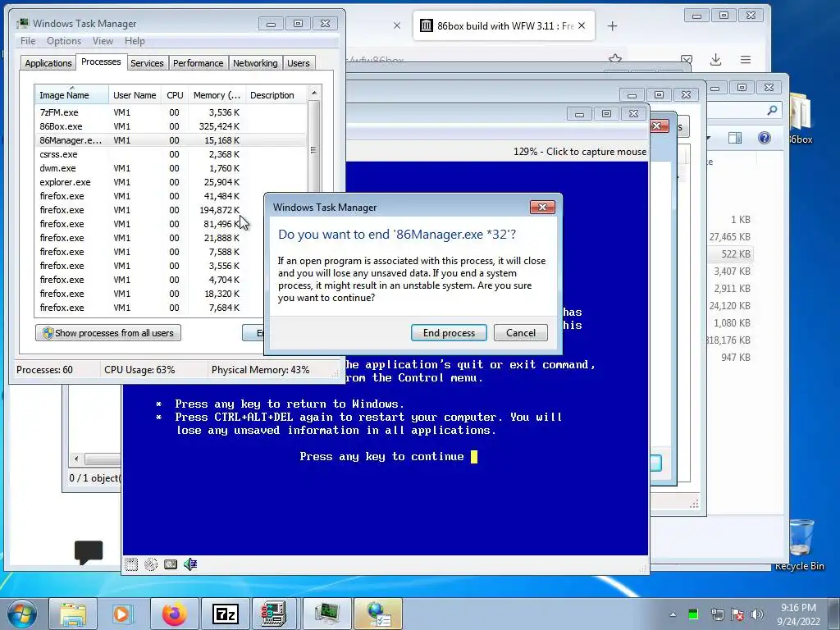This screenshot has height=630, width=840.
Task: Close the Task Manager confirmation dialog
Action: click(x=542, y=208)
